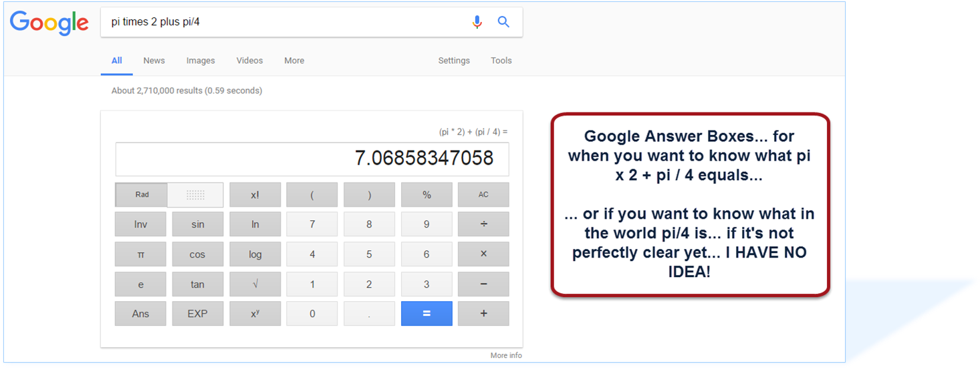Image resolution: width=980 pixels, height=368 pixels.
Task: Click the expression (pi * 2) + (pi / 4) =
Action: (473, 132)
